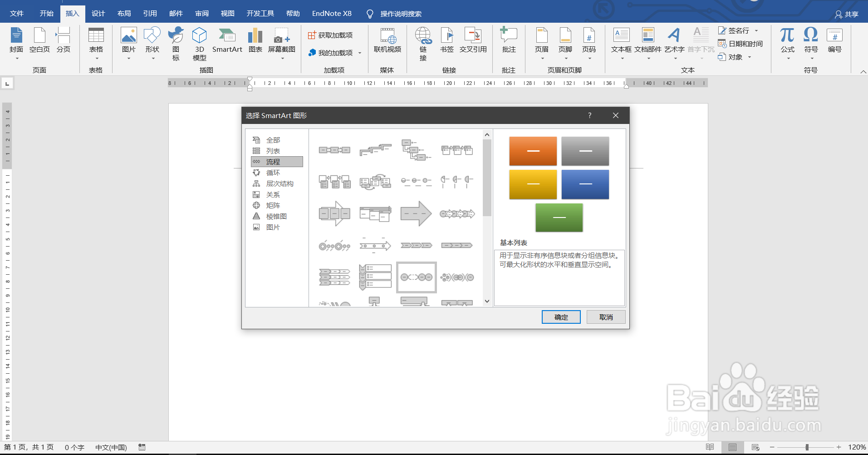Open document parts (文档部件)
This screenshot has height=455, width=868.
(648, 44)
